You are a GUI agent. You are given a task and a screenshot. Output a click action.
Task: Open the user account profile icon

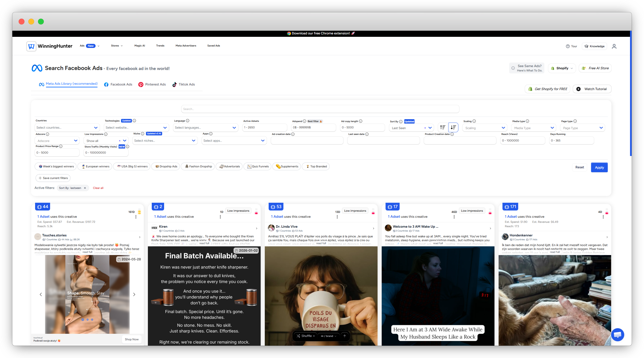[614, 46]
